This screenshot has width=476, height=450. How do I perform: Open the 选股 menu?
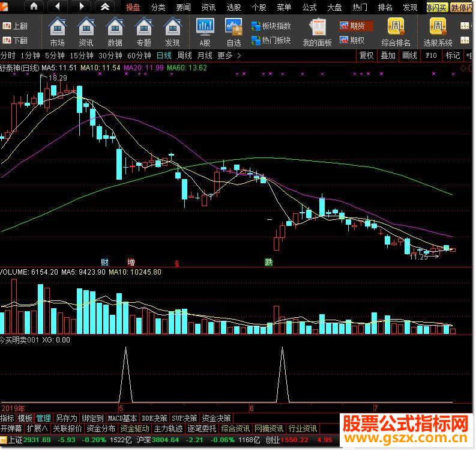233,7
